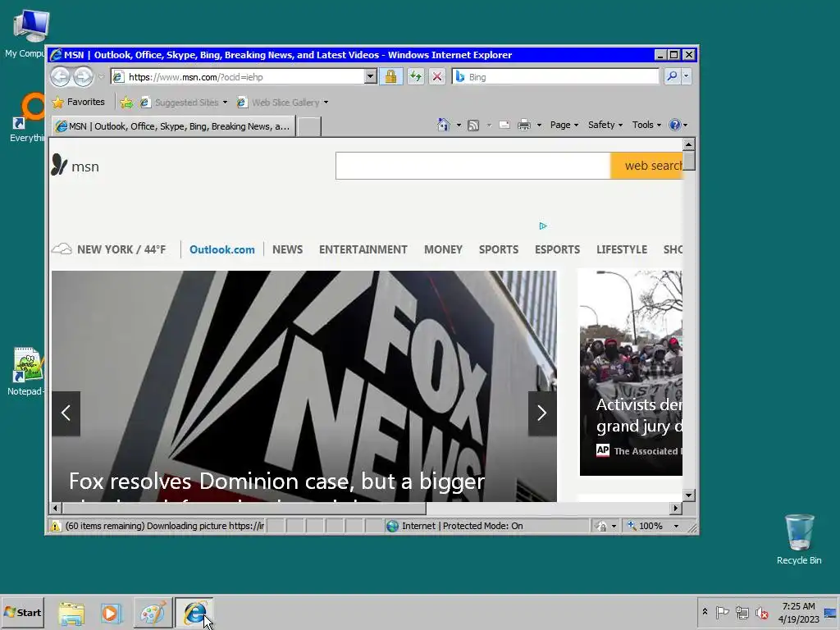Click Internet Protected Mode status text
The height and width of the screenshot is (630, 840).
(462, 526)
